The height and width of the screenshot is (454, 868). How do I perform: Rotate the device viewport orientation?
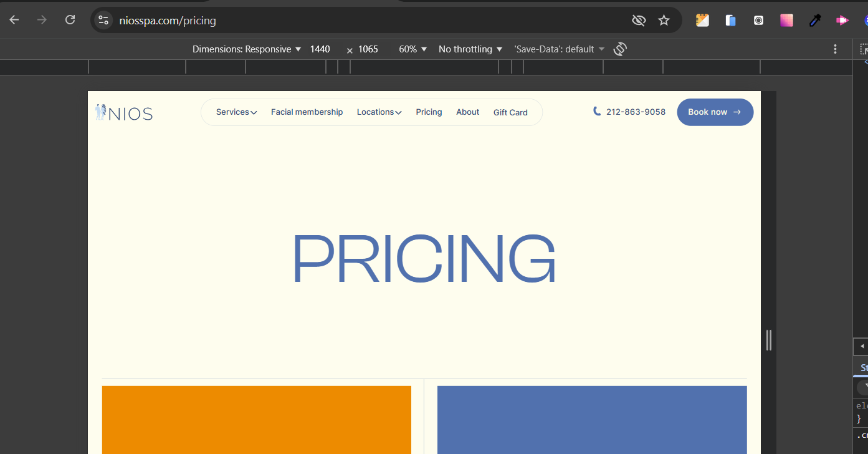(620, 49)
